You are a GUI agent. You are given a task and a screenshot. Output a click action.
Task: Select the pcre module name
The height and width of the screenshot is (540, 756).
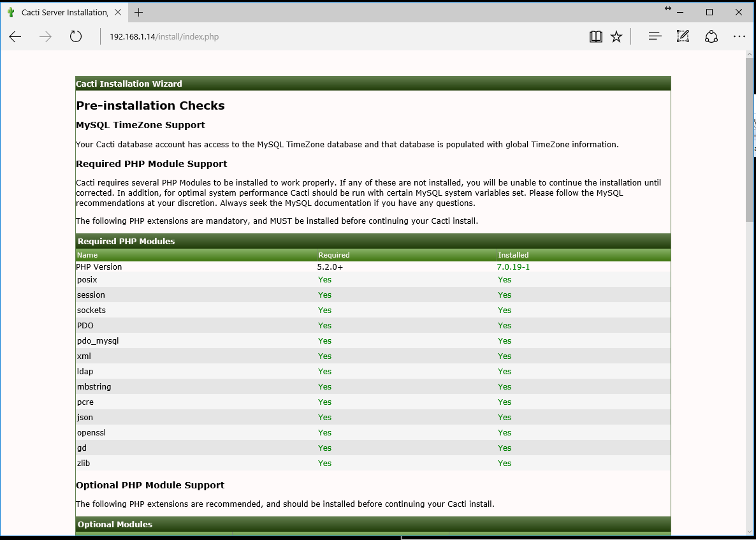tap(85, 402)
